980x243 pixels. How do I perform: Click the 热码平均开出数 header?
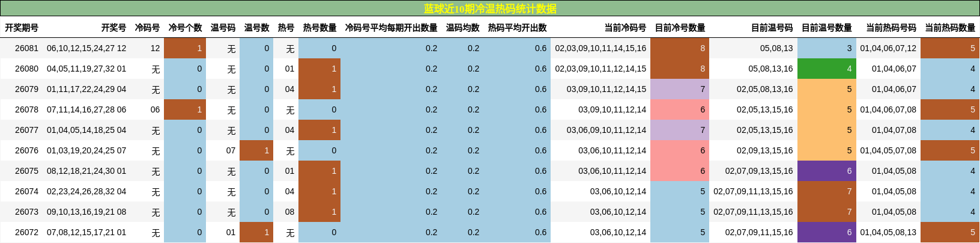click(517, 28)
